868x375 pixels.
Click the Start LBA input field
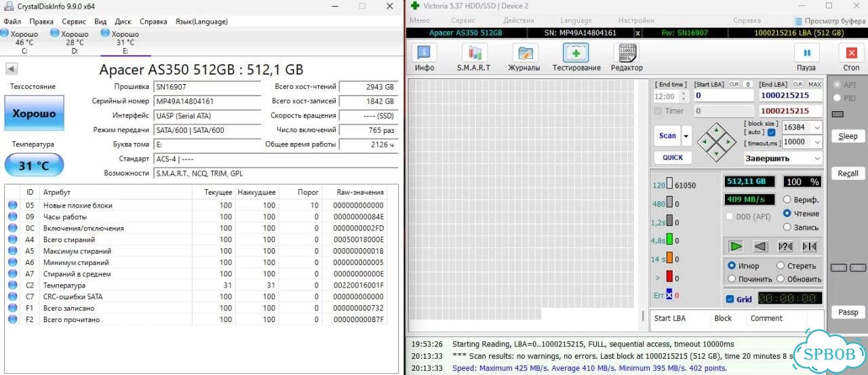[x=724, y=96]
